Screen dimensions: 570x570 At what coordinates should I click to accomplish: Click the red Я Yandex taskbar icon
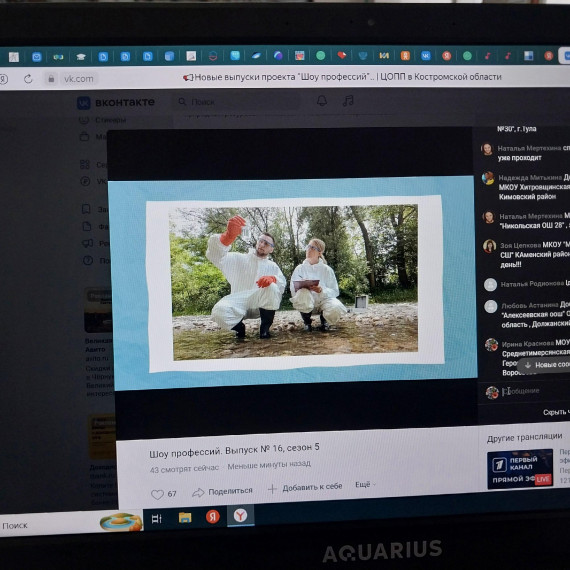point(213,517)
